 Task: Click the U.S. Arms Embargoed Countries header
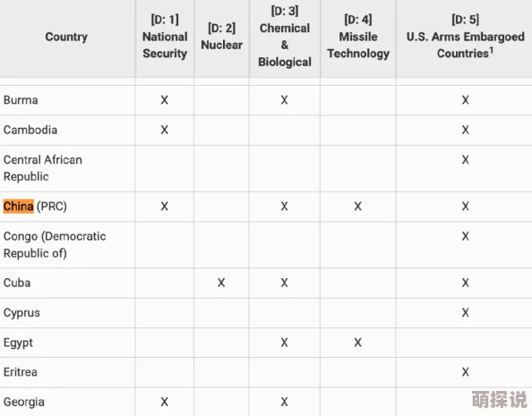[466, 37]
